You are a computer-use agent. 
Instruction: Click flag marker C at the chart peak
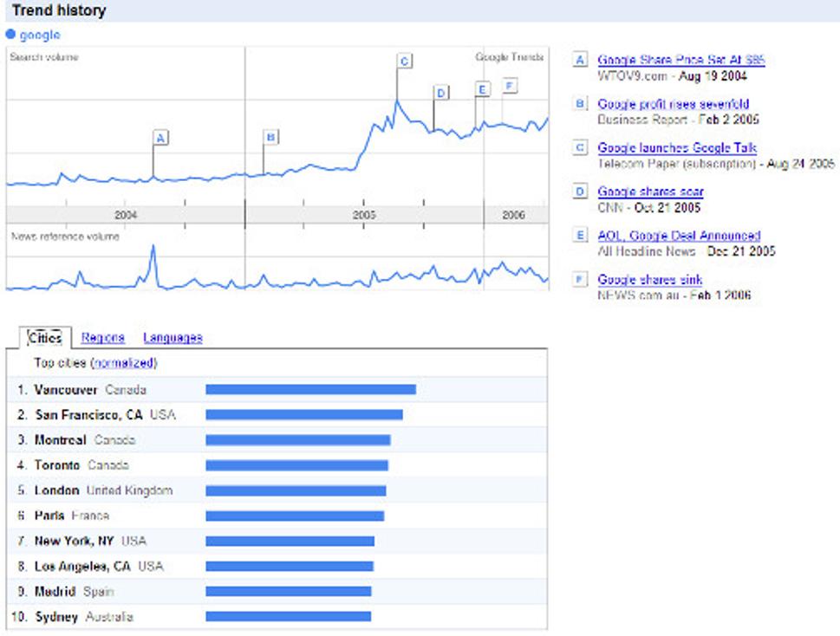pos(405,61)
